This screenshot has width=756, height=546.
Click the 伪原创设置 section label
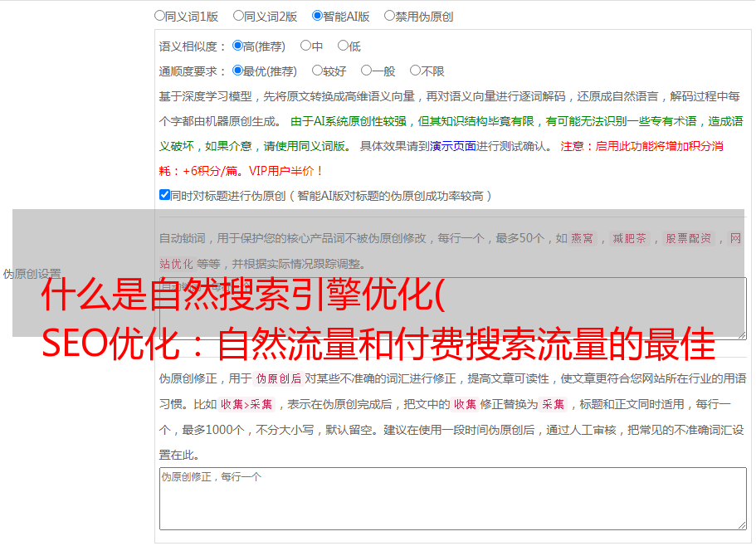click(32, 274)
